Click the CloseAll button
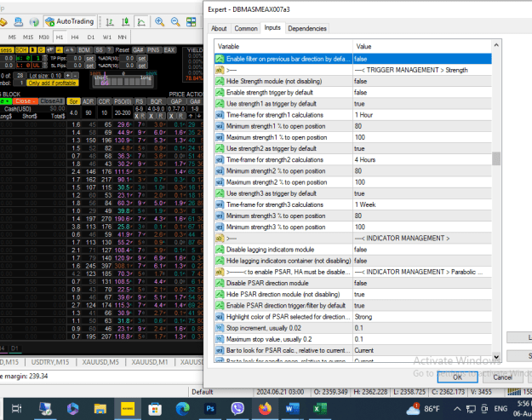Viewport: 532px width, 420px height. [x=52, y=101]
